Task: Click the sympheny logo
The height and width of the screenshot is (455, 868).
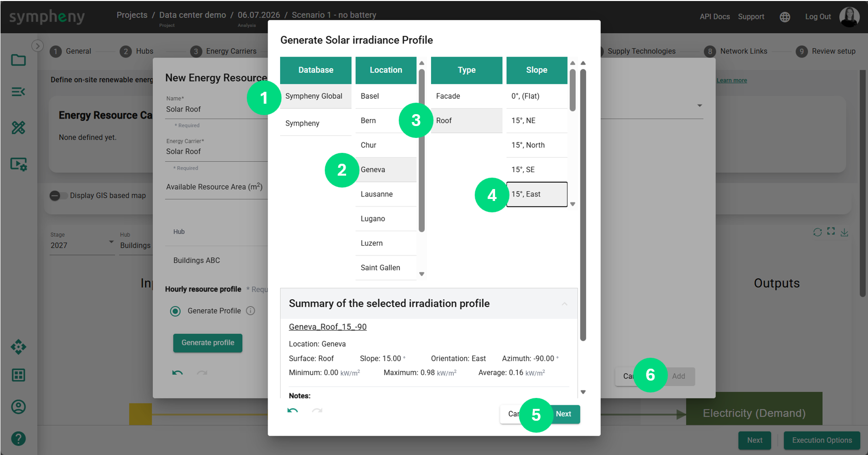Action: [47, 17]
